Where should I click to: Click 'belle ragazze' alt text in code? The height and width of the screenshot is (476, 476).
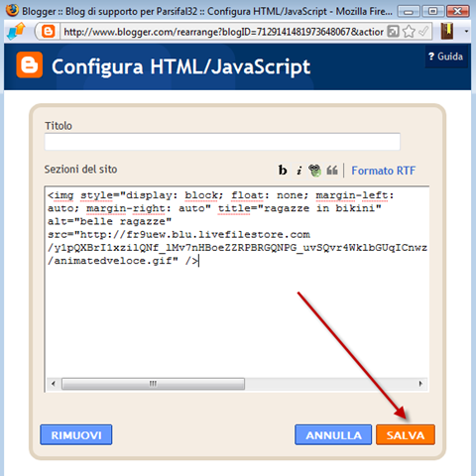pos(122,221)
